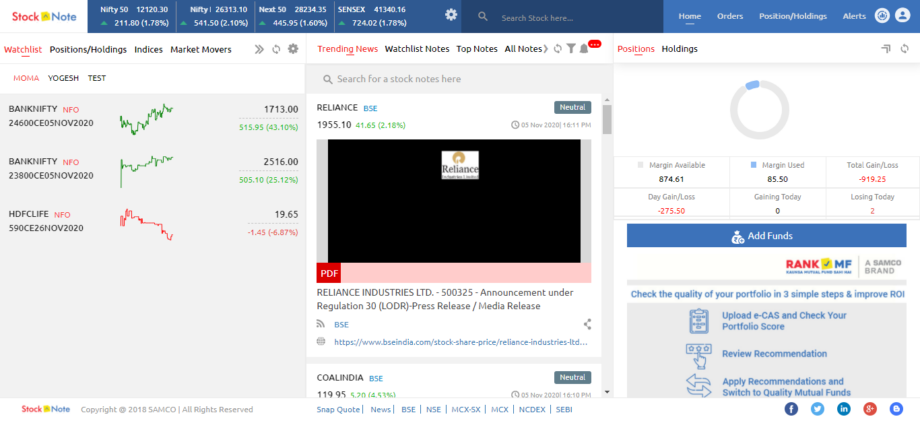Image resolution: width=920 pixels, height=421 pixels.
Task: Open the PDF attachment badge
Action: point(329,273)
